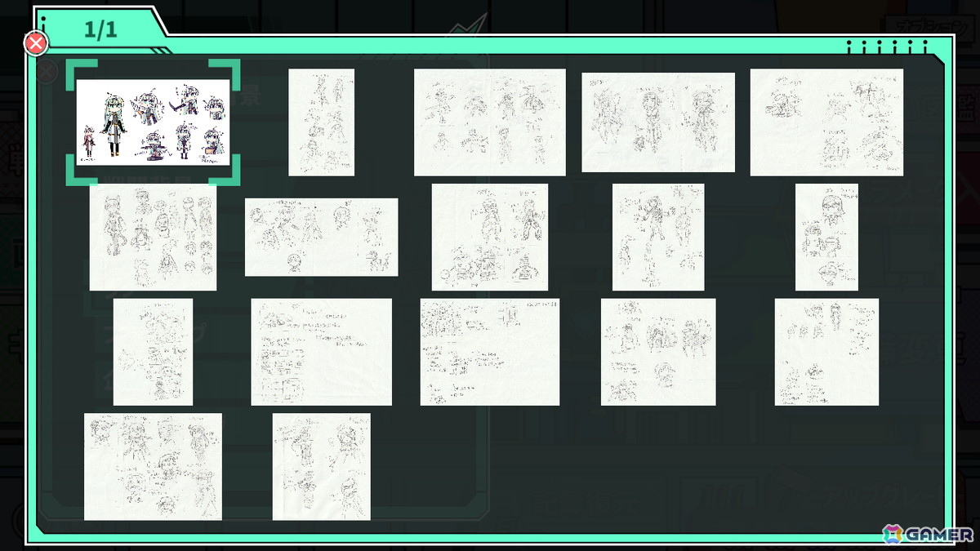Open the notes page, third in the third row
Image resolution: width=980 pixels, height=551 pixels.
(490, 352)
